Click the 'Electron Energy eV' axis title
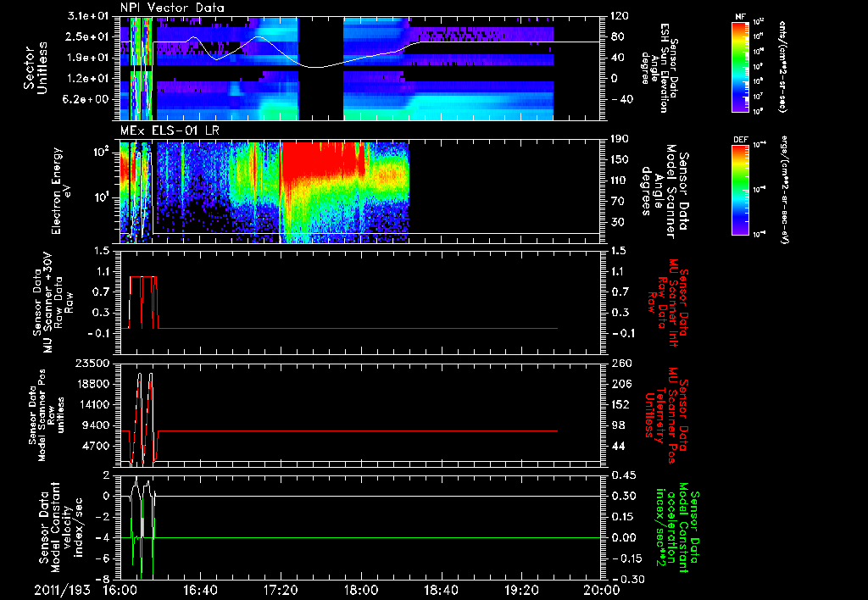This screenshot has width=868, height=600. (x=62, y=191)
